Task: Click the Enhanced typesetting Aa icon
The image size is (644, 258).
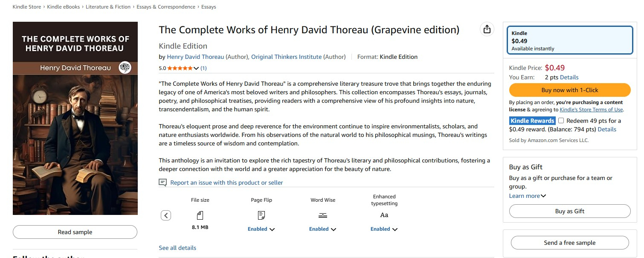Action: [384, 215]
